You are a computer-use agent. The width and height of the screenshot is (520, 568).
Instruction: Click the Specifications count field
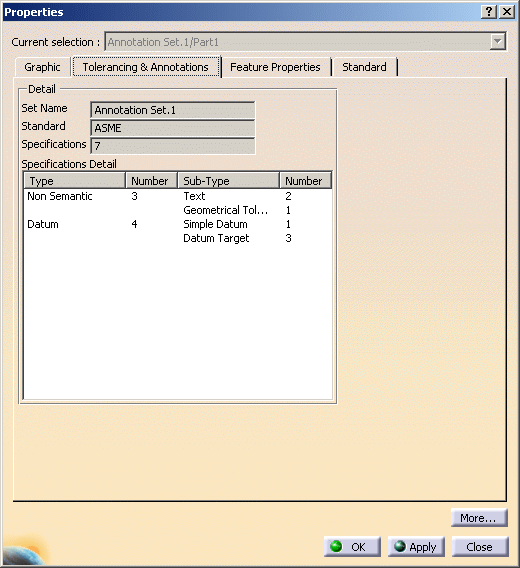click(x=172, y=146)
